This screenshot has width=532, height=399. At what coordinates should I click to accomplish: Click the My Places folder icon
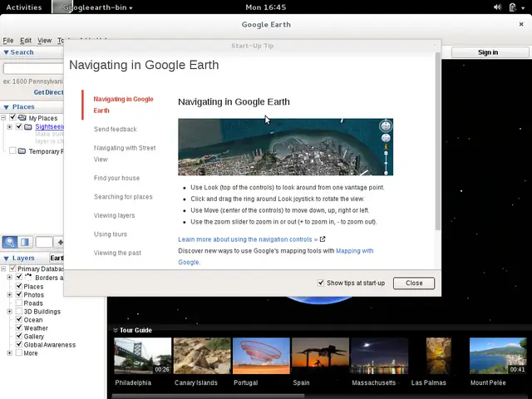(x=22, y=117)
